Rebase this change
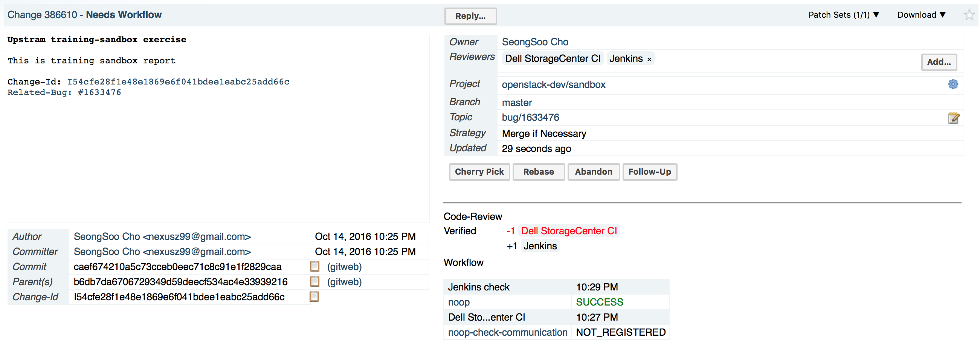980x344 pixels. tap(539, 172)
